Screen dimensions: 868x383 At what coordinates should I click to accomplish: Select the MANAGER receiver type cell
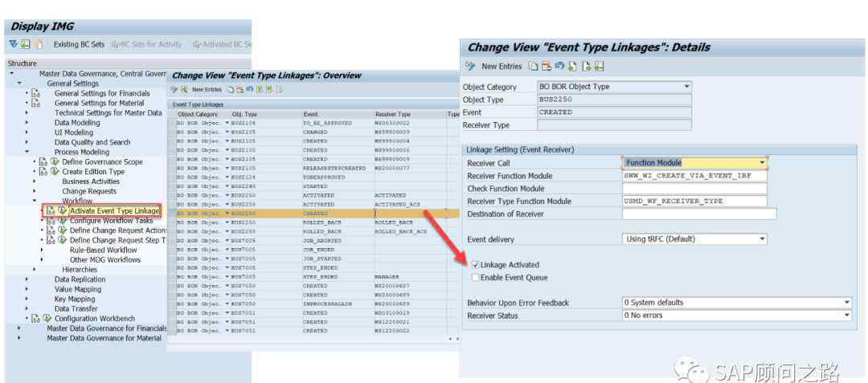410,276
